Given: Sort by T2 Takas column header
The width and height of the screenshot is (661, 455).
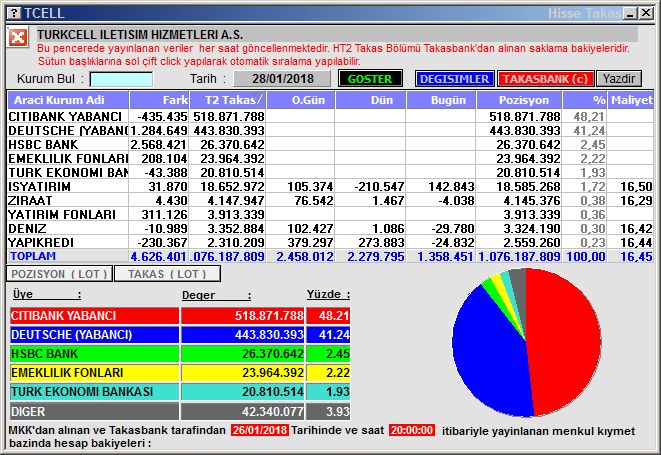Looking at the screenshot, I should (x=228, y=100).
